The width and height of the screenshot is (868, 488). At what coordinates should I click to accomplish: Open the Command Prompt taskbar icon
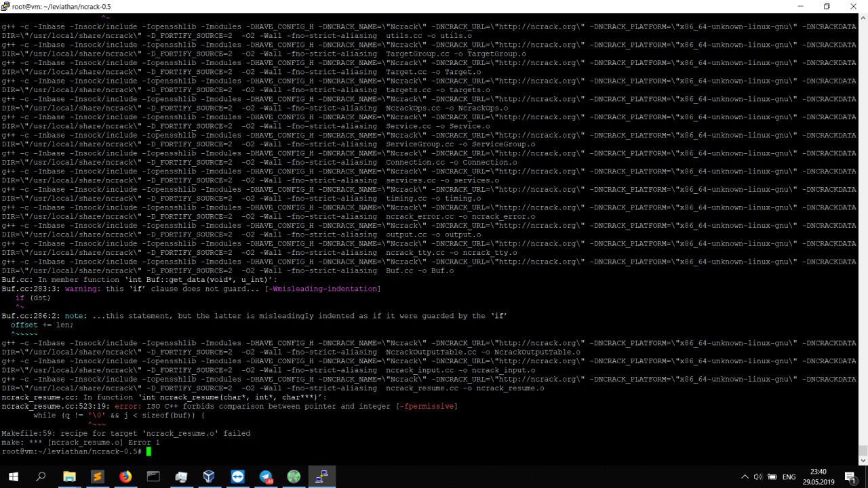(x=153, y=476)
